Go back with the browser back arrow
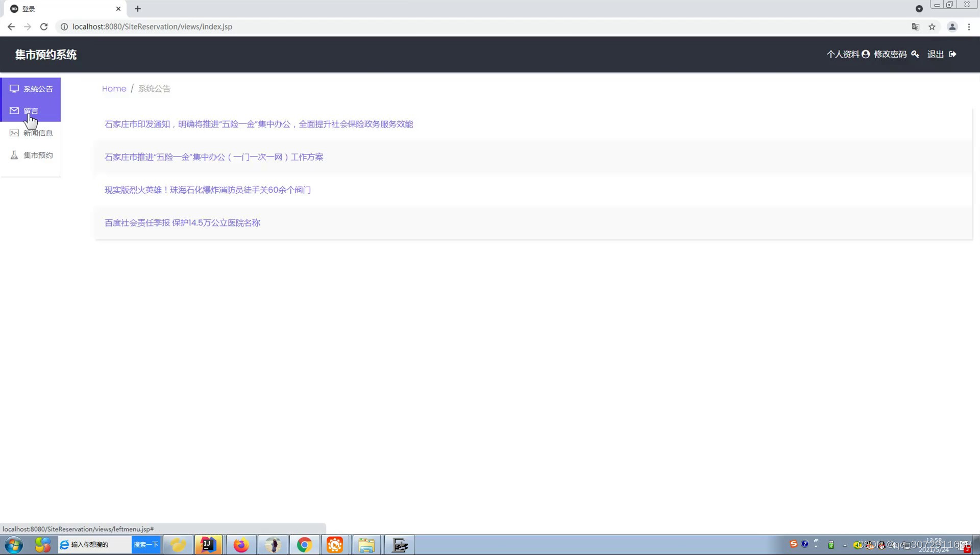Image resolution: width=980 pixels, height=555 pixels. [11, 27]
